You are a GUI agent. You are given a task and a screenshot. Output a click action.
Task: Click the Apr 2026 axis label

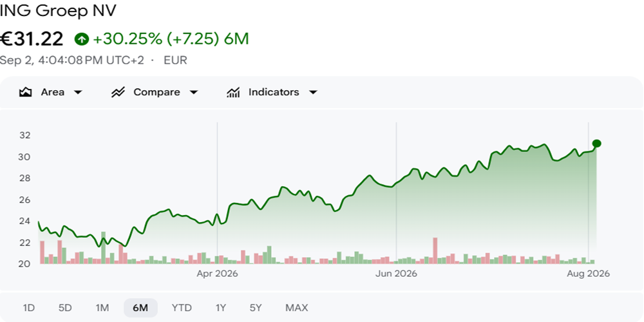click(217, 274)
